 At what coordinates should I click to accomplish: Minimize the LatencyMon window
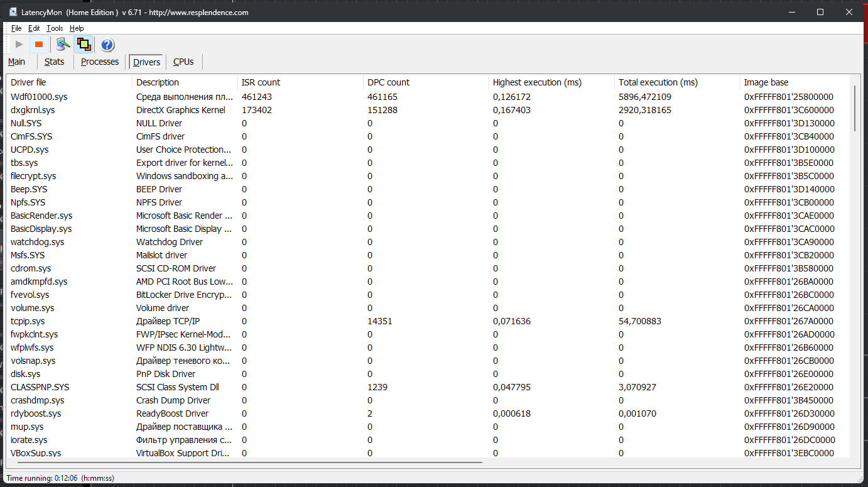pyautogui.click(x=791, y=12)
